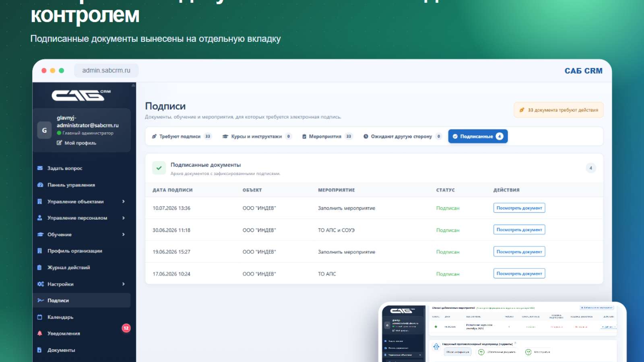Click the count badge 4 in Подписанные документы header
The image size is (644, 362).
point(591,168)
